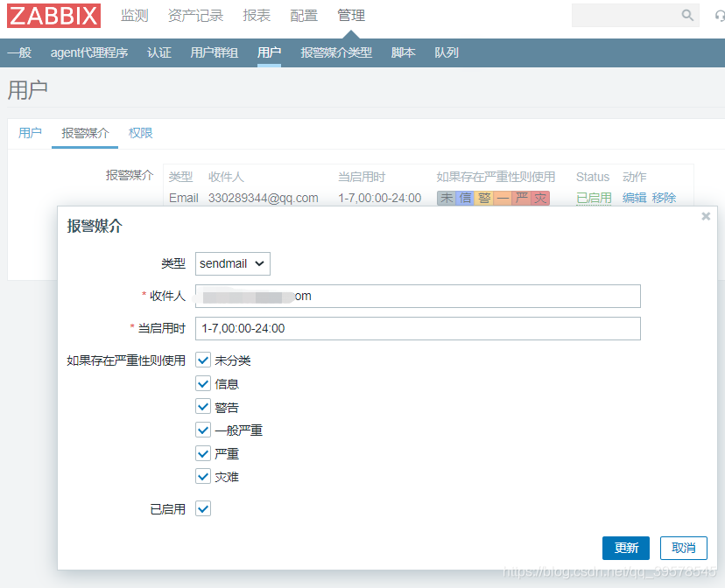Click the ZABBIX logo
Screen dimensions: 725x588
53,15
